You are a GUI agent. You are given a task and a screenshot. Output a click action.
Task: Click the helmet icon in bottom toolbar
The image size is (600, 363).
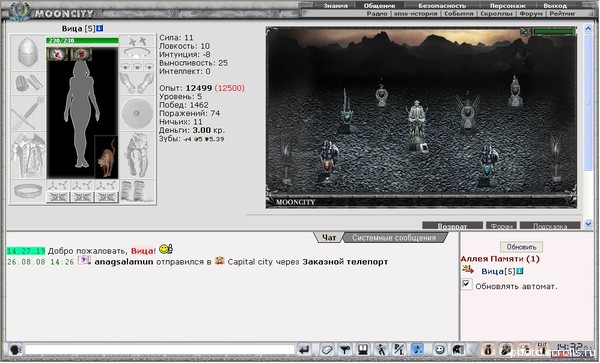[x=458, y=349]
